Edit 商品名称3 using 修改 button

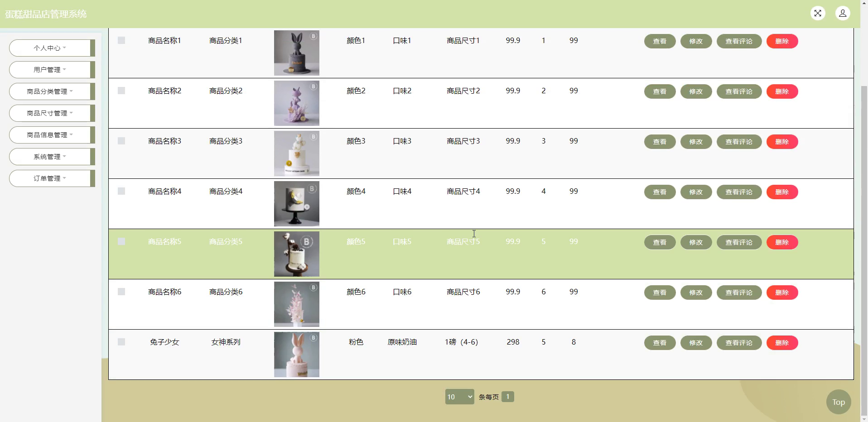[x=696, y=142]
